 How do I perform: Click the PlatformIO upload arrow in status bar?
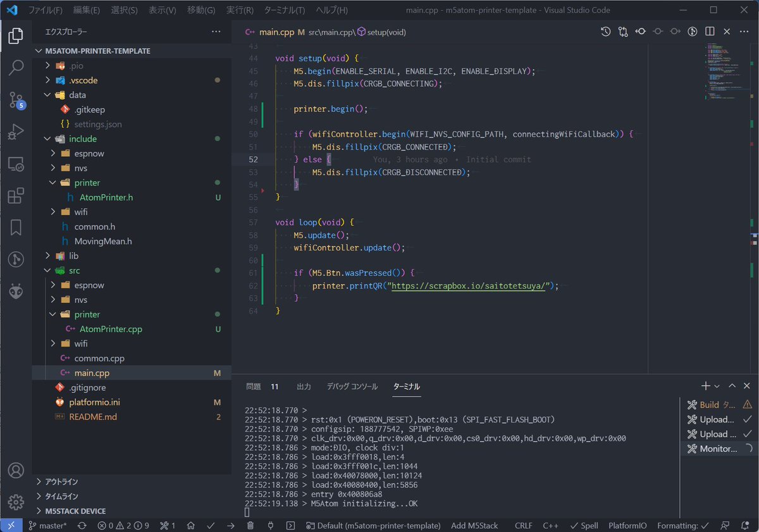tap(231, 526)
